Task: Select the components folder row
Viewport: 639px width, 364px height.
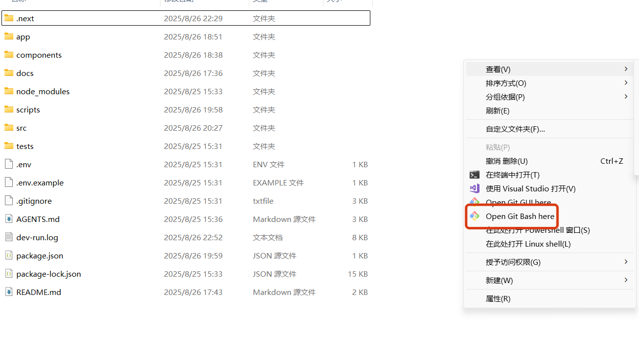Action: coord(186,55)
